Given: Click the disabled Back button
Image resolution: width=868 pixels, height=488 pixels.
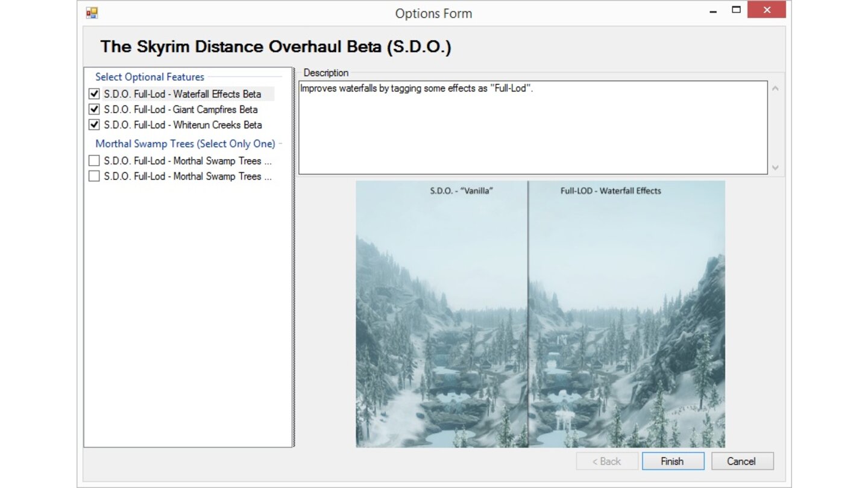Looking at the screenshot, I should point(606,461).
